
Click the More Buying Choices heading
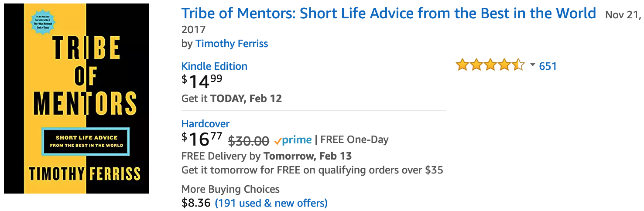pos(230,189)
